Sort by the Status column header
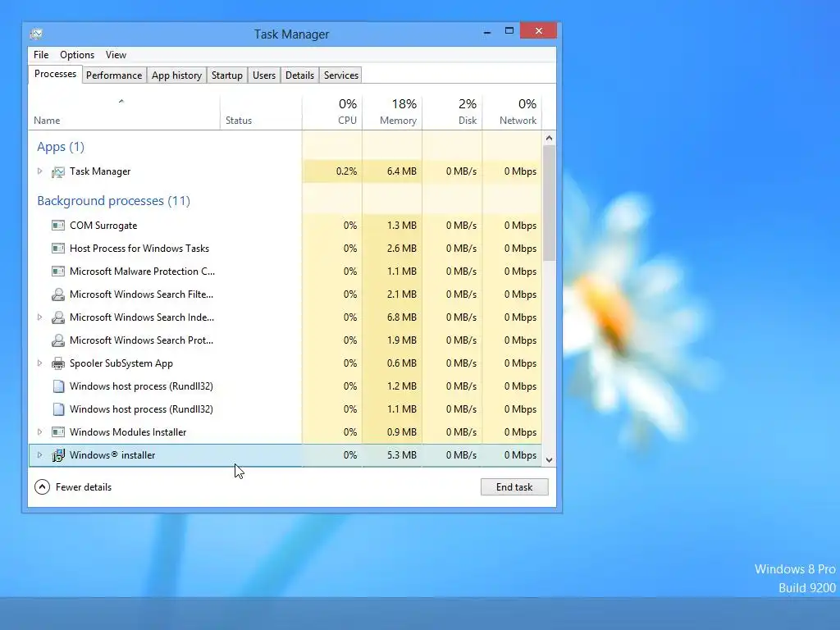This screenshot has height=630, width=840. tap(261, 112)
